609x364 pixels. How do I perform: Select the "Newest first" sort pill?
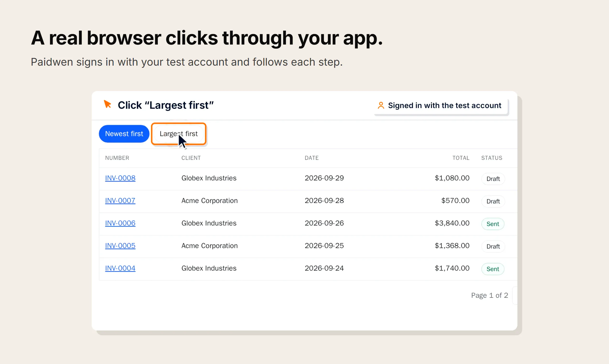click(124, 134)
